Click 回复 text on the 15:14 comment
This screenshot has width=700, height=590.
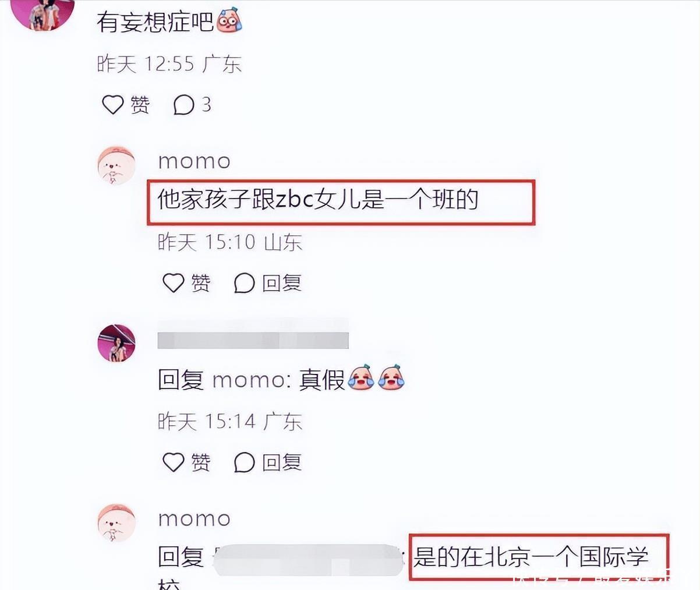[282, 463]
